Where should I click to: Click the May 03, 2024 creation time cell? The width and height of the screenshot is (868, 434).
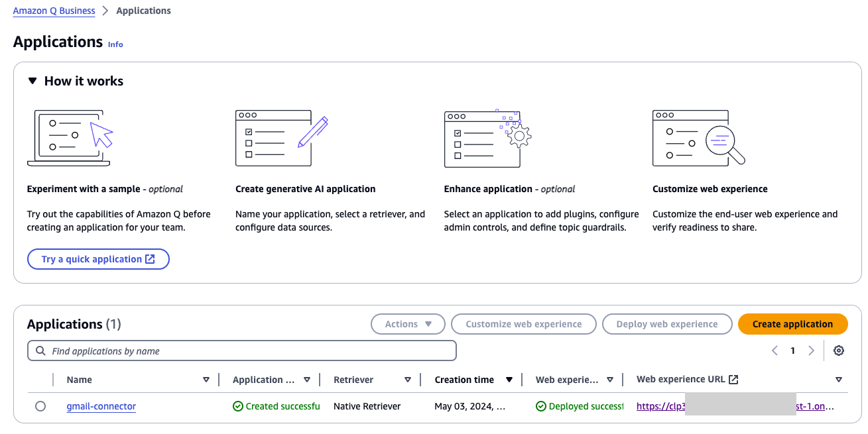pyautogui.click(x=470, y=406)
